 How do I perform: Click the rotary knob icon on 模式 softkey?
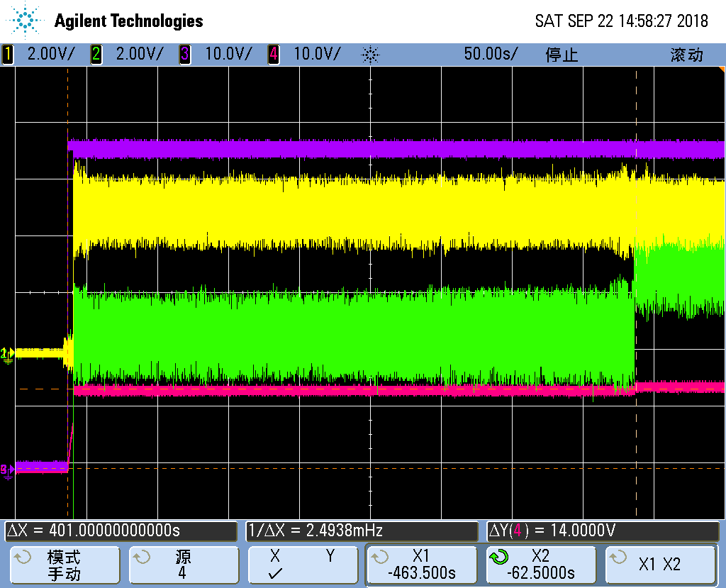[x=23, y=557]
